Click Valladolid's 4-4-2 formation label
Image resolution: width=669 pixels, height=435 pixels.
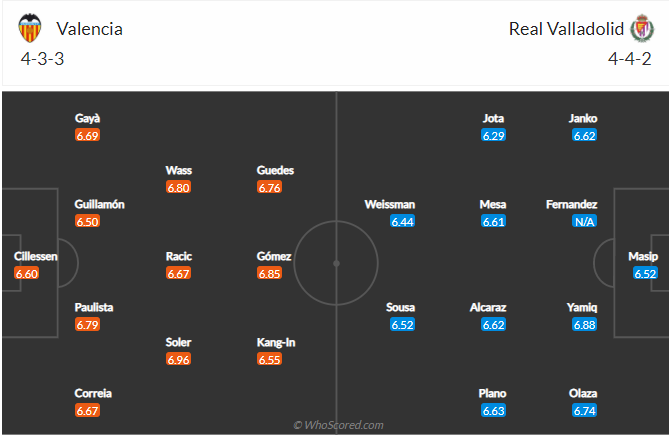630,59
